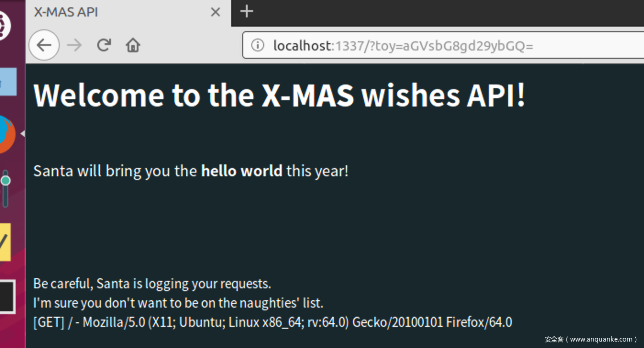The image size is (644, 348).
Task: Open the Ubuntu dash launcher icon
Action: (4, 25)
